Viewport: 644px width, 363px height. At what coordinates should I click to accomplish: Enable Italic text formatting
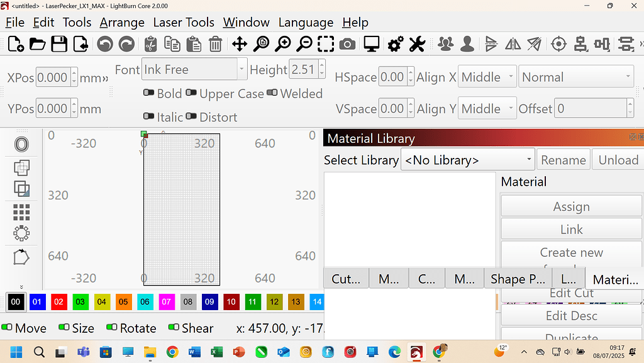(149, 117)
